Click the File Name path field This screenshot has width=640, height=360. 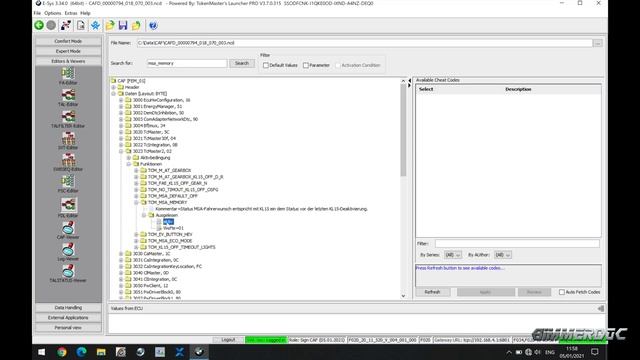click(x=364, y=43)
